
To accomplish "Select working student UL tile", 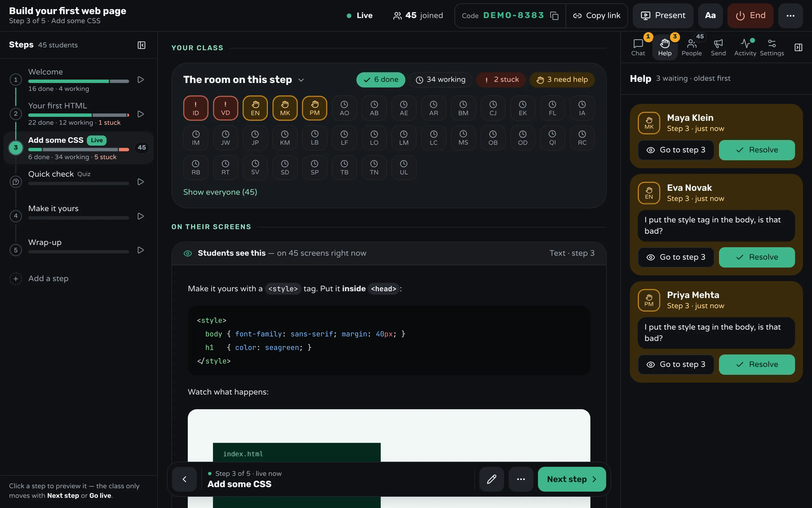I will point(404,167).
